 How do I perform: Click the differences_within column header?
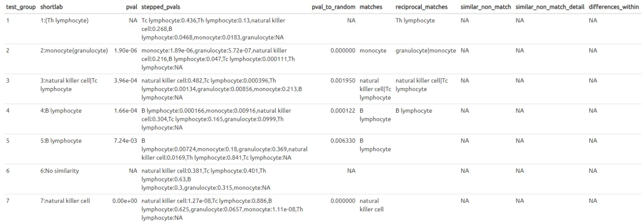click(614, 7)
